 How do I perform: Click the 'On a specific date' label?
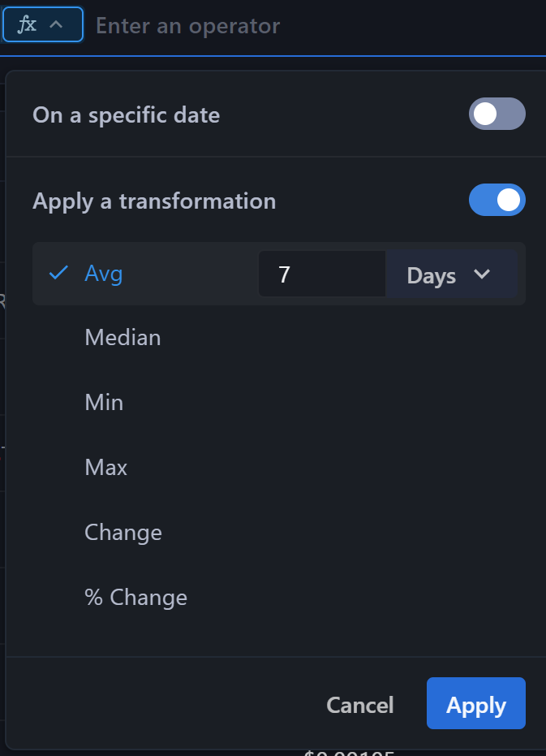coord(127,115)
